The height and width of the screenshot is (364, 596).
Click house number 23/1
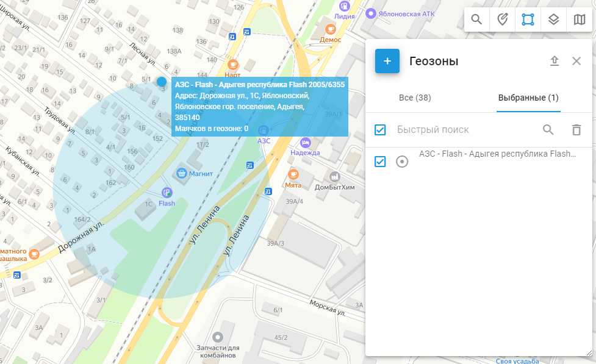tap(21, 48)
